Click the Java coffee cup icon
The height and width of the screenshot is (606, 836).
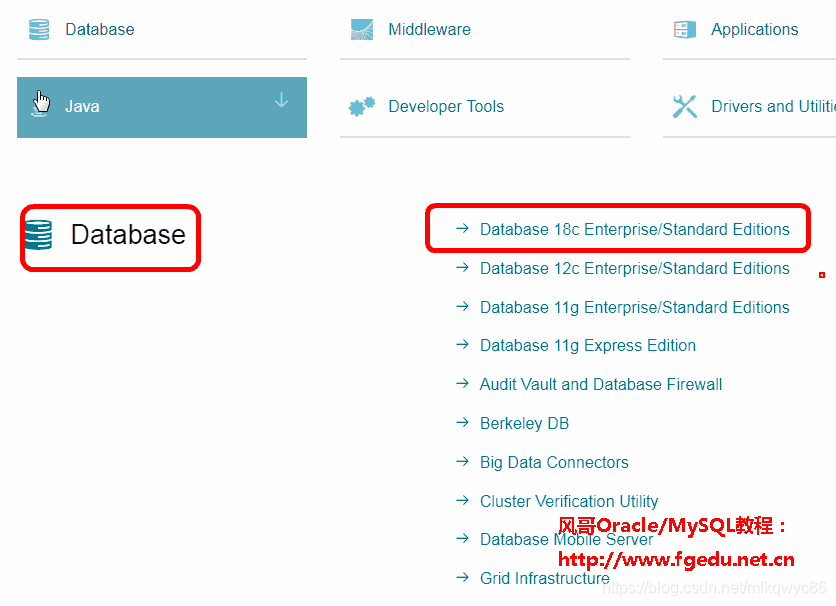[x=41, y=103]
